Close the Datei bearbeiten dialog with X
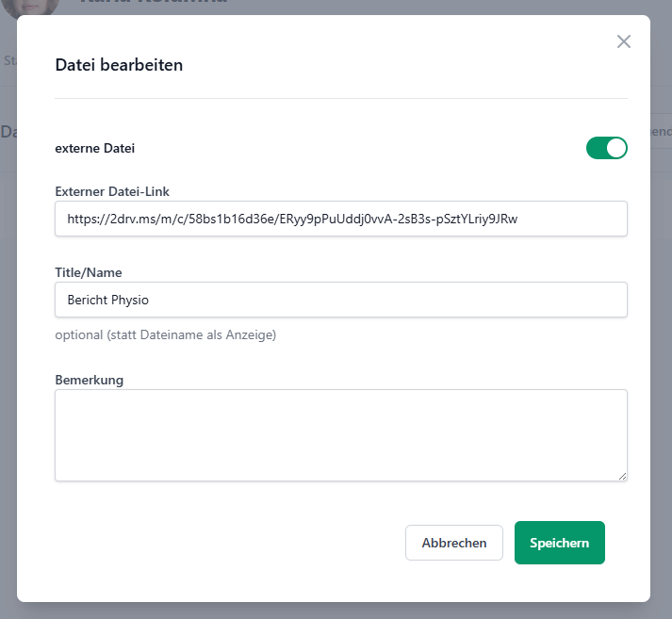The width and height of the screenshot is (672, 619). (624, 41)
